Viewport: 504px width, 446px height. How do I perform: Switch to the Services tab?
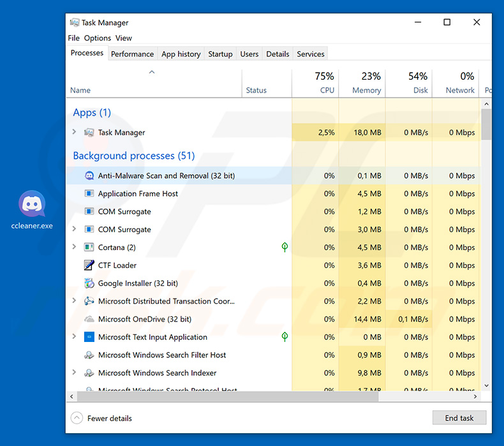tap(311, 54)
